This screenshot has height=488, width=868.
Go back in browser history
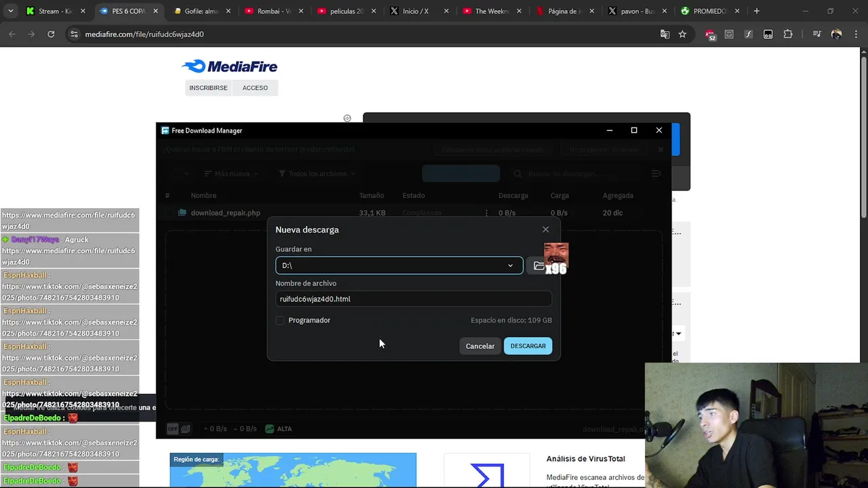click(12, 34)
